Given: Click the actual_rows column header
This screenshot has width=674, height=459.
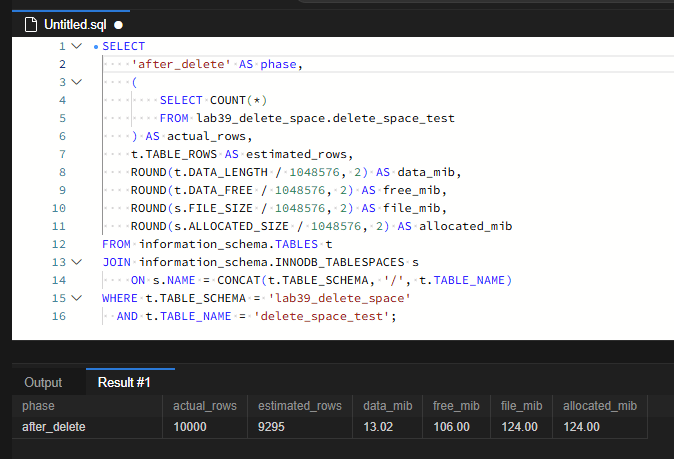Looking at the screenshot, I should click(x=205, y=406).
